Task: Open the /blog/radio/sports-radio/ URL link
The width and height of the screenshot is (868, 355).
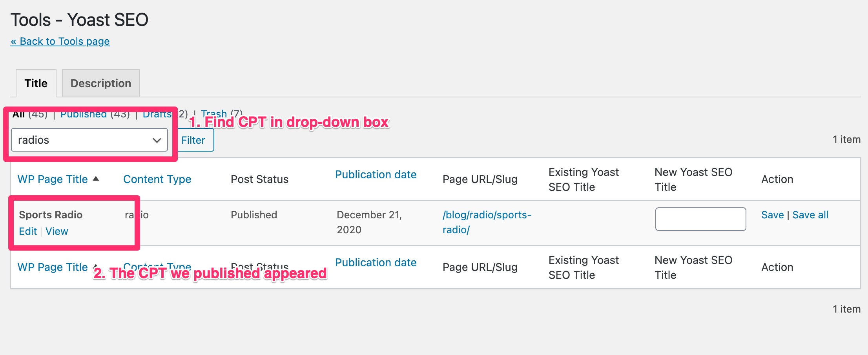Action: [x=487, y=222]
